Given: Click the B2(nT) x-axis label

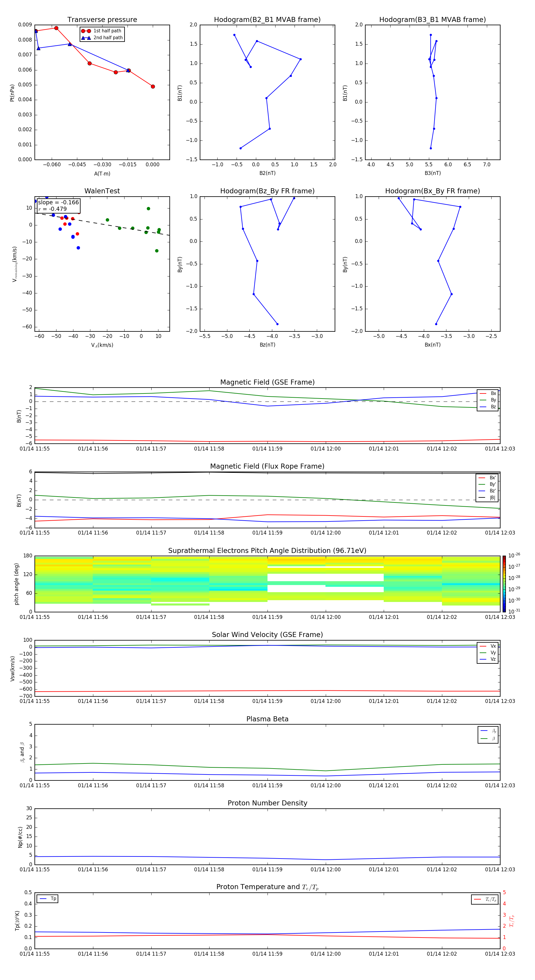Looking at the screenshot, I should click(x=267, y=173).
